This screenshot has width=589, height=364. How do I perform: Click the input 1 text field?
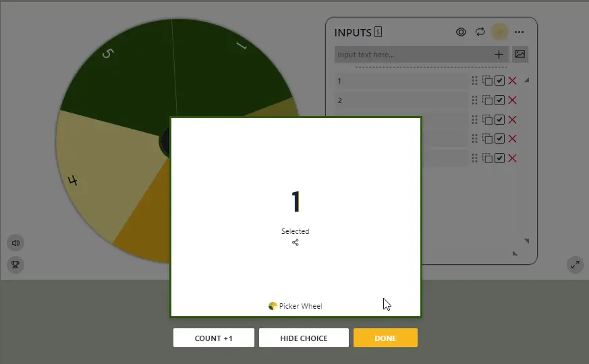401,81
